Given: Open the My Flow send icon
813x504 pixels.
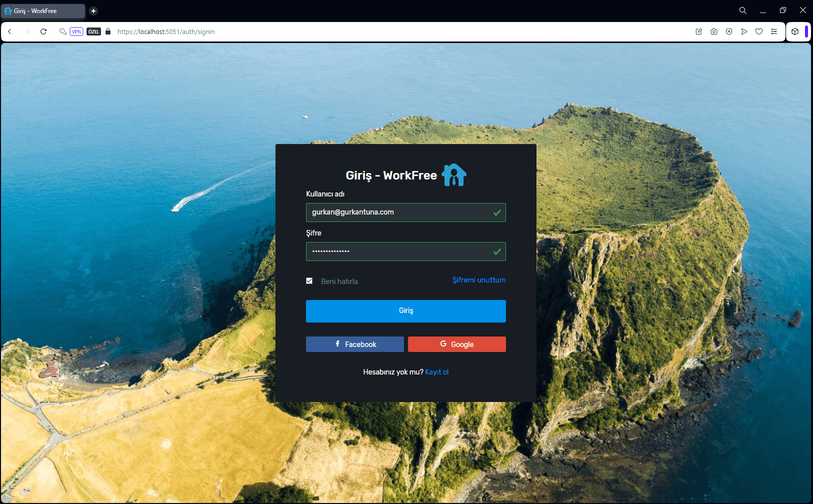Looking at the screenshot, I should (x=744, y=31).
